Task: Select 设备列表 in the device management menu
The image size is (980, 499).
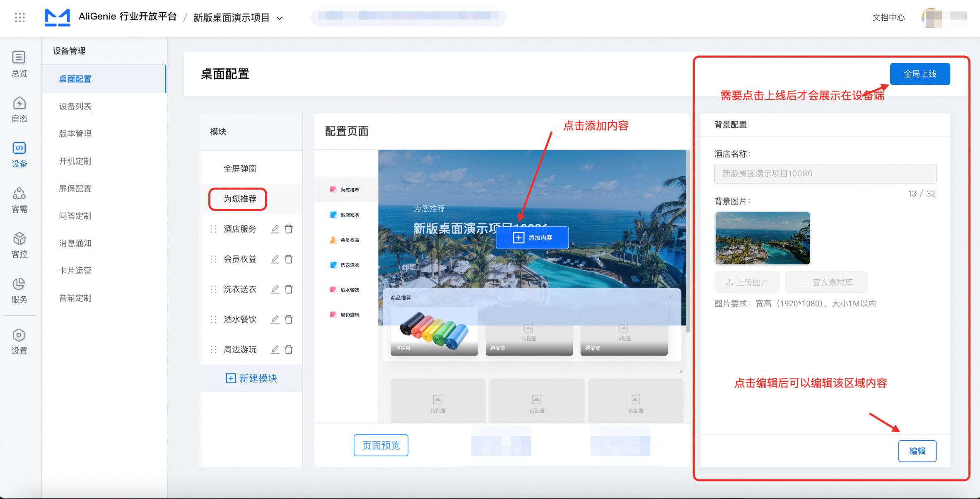Action: 75,107
